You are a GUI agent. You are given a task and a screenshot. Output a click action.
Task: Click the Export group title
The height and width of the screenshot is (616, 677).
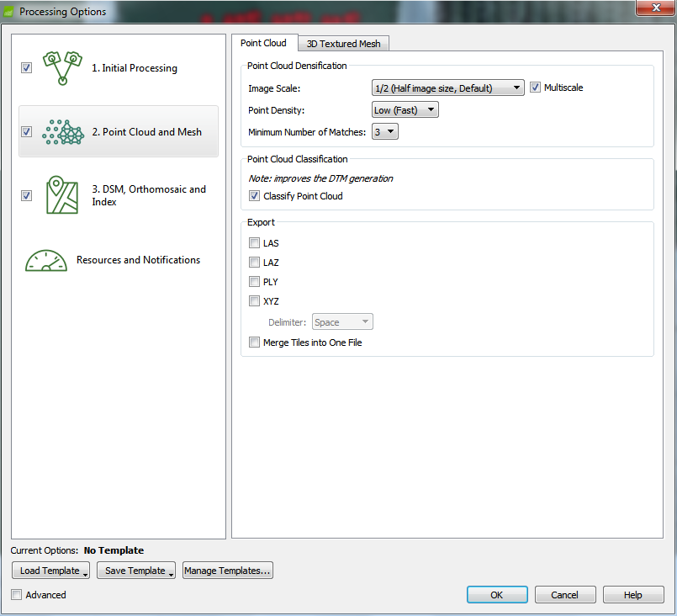(261, 222)
